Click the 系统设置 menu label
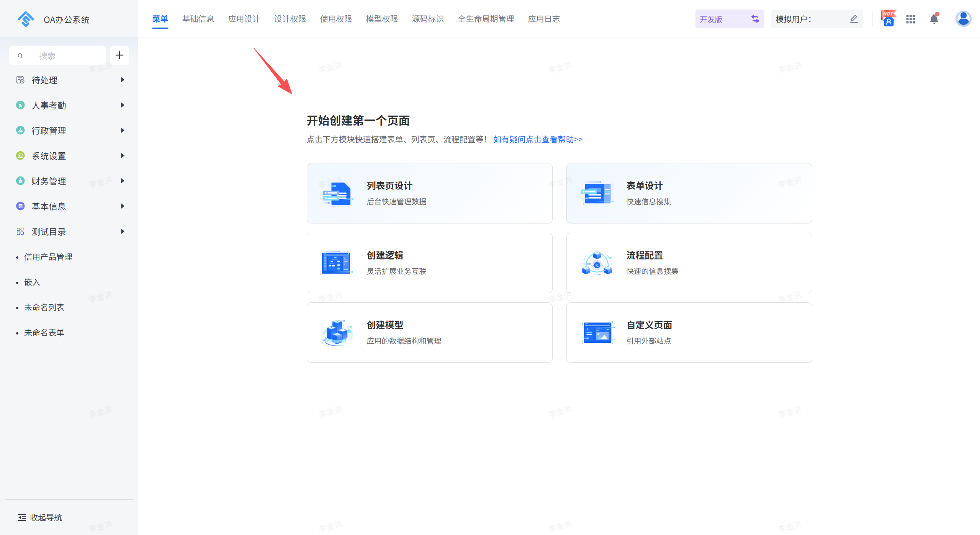 (x=49, y=156)
